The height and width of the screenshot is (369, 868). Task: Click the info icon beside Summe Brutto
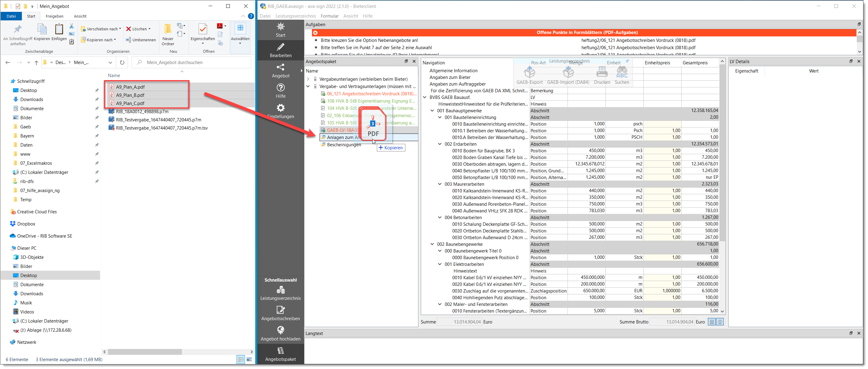pos(720,322)
